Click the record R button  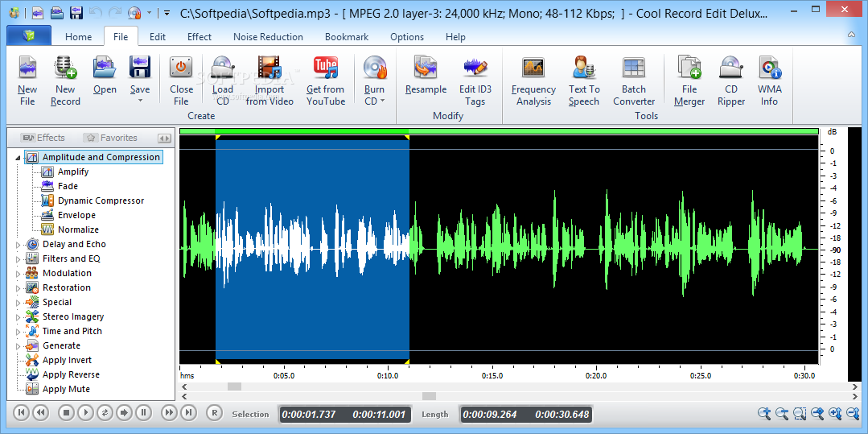(x=214, y=412)
